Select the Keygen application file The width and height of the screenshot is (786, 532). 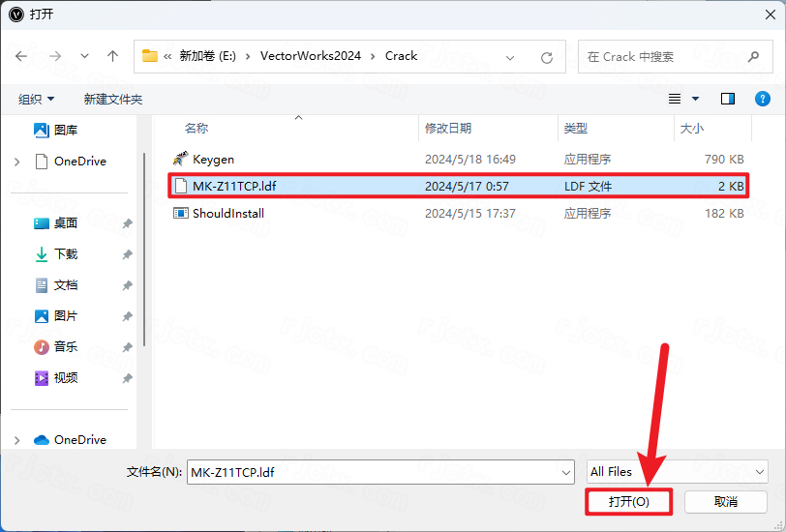click(x=213, y=159)
